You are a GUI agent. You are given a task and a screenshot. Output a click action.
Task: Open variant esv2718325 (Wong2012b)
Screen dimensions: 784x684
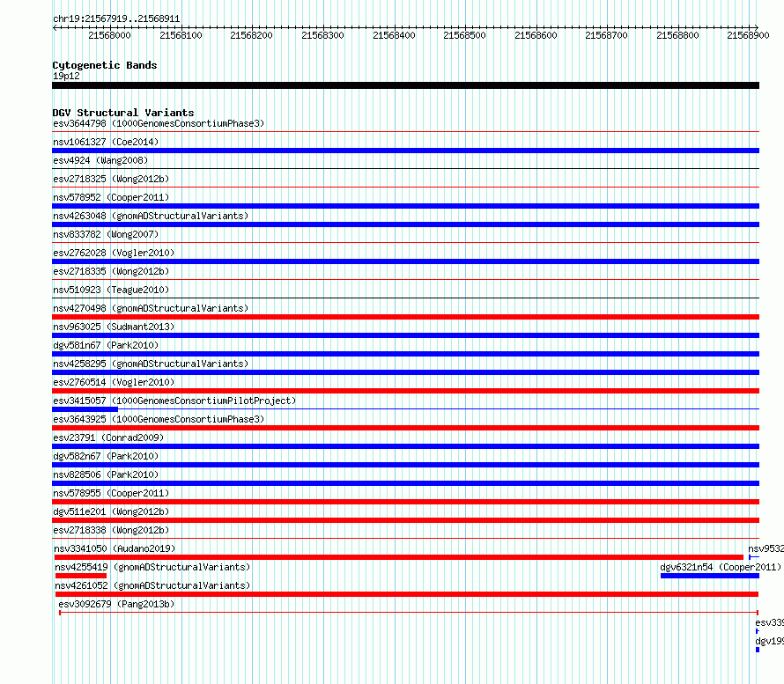[111, 179]
